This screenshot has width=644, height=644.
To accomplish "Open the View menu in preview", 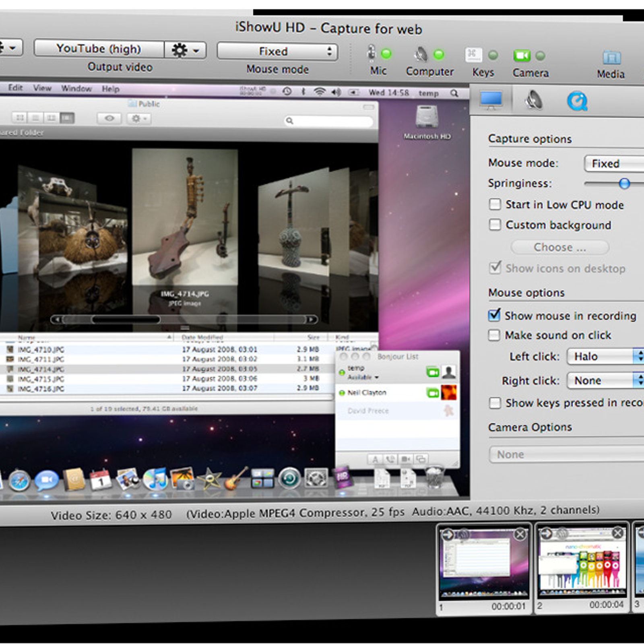I will 42,88.
